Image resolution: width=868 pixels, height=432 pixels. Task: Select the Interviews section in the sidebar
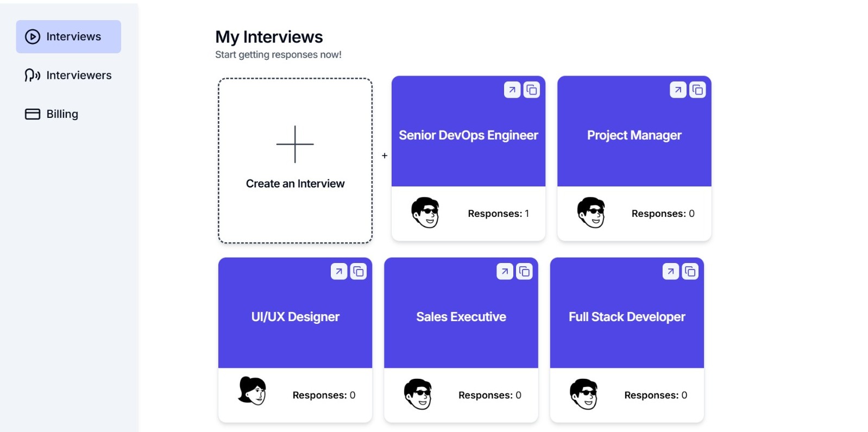[x=68, y=36]
